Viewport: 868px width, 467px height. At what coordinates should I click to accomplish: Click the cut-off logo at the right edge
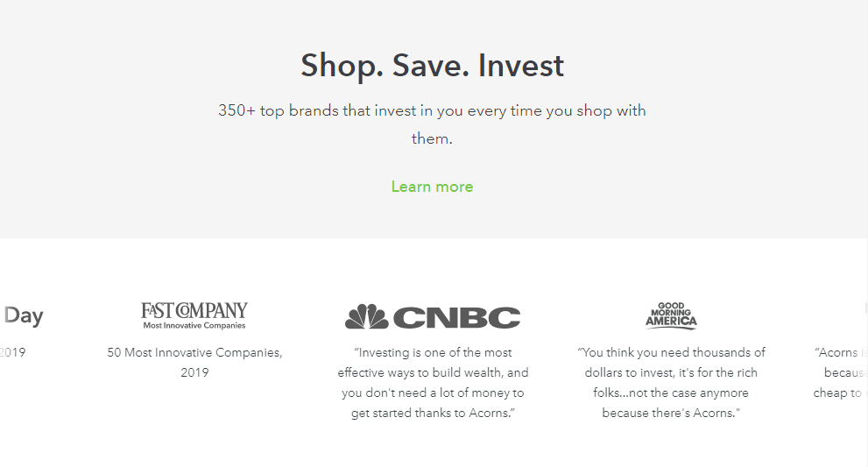[865, 308]
